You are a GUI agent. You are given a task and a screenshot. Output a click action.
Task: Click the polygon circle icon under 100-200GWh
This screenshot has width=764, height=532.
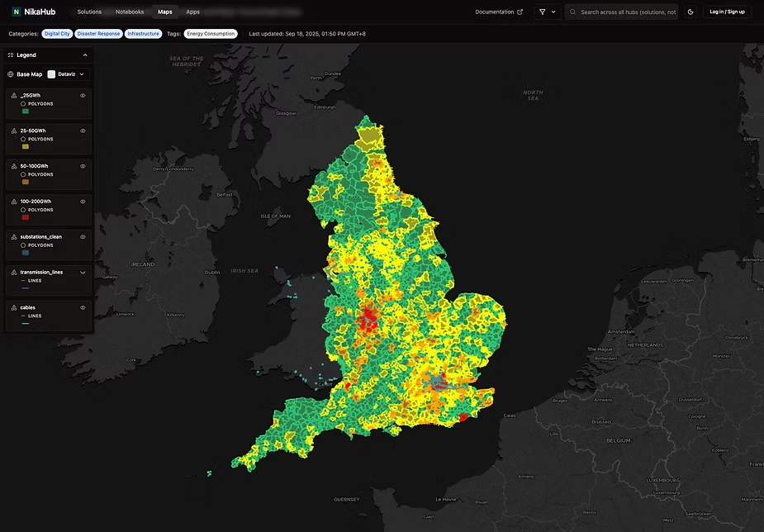pos(23,210)
